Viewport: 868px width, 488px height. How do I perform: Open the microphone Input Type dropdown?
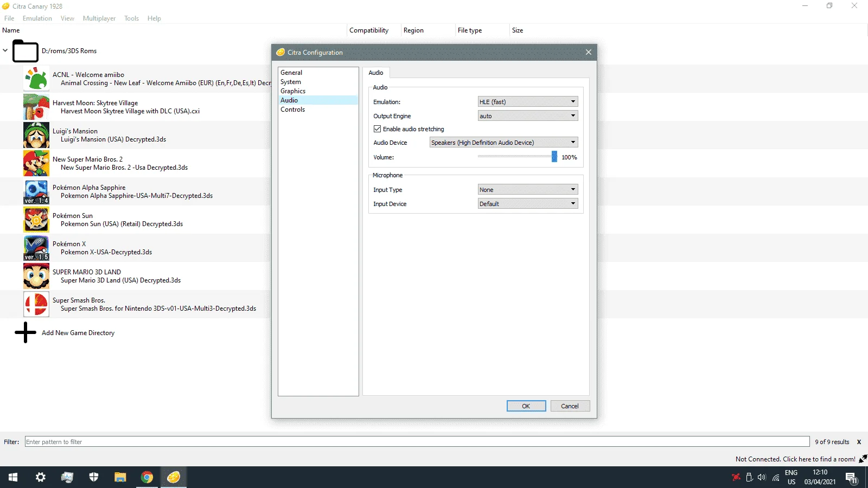tap(528, 189)
